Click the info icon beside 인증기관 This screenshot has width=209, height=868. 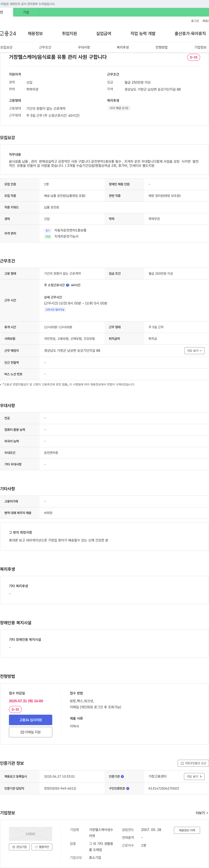[123, 777]
